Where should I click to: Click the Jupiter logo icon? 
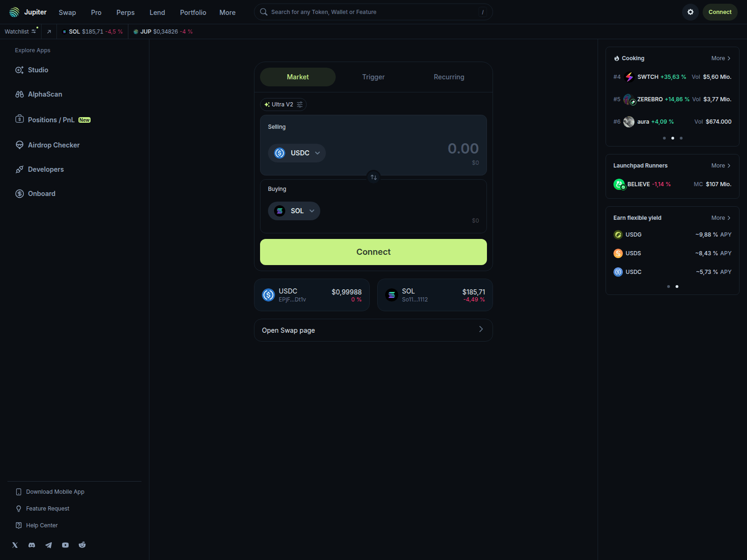[14, 12]
